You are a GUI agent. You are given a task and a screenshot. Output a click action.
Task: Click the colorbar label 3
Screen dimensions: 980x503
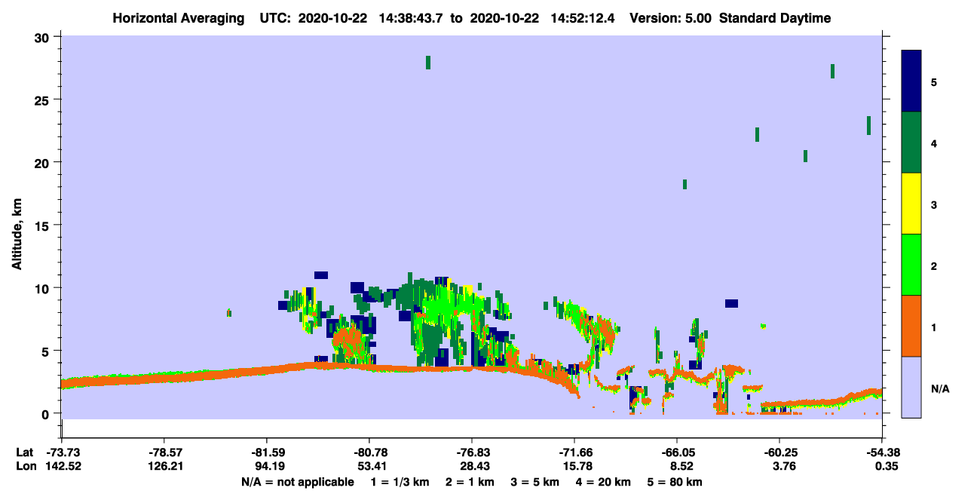(933, 204)
